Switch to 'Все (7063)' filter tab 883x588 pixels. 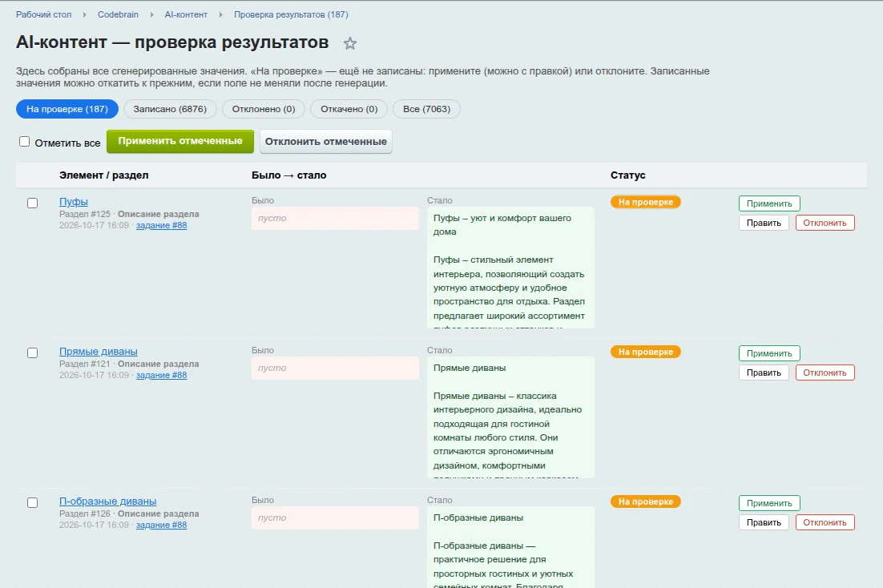(x=427, y=109)
